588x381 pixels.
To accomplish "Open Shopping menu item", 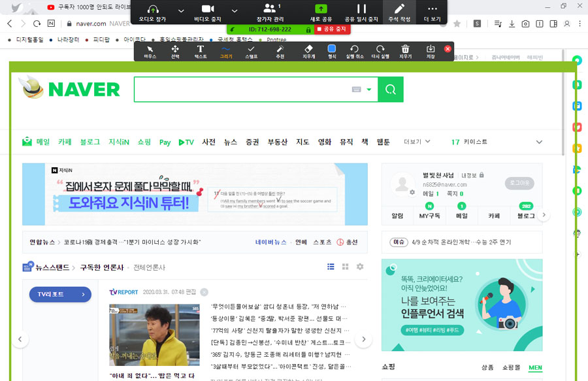I will [144, 142].
